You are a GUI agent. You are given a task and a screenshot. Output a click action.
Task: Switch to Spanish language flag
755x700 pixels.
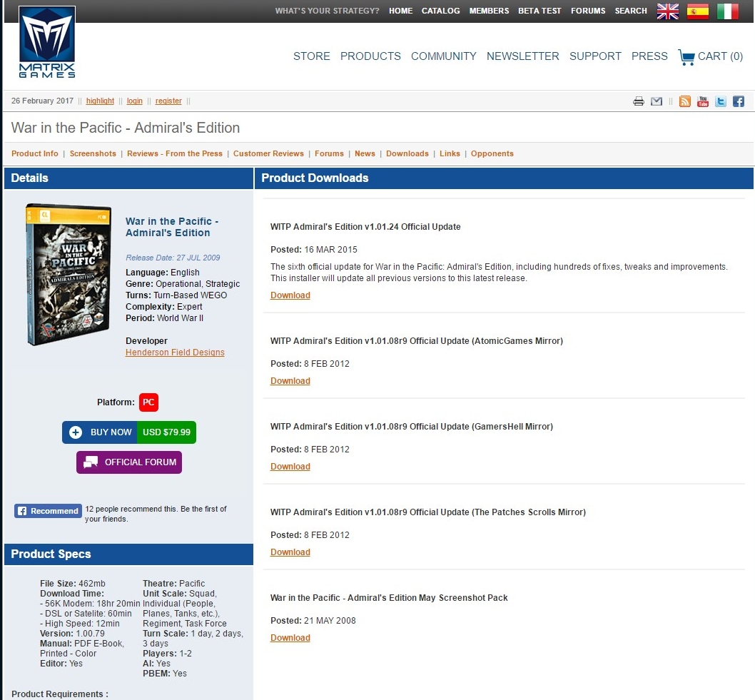click(698, 11)
